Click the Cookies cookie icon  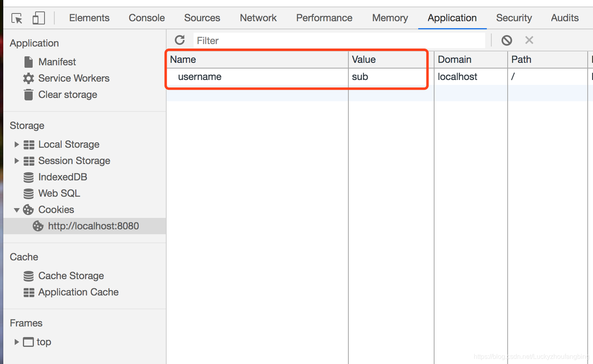(x=28, y=210)
